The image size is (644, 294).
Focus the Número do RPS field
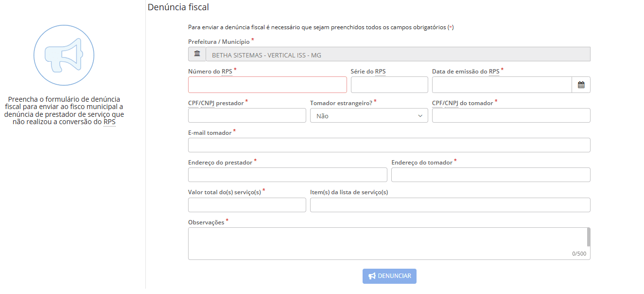point(267,85)
